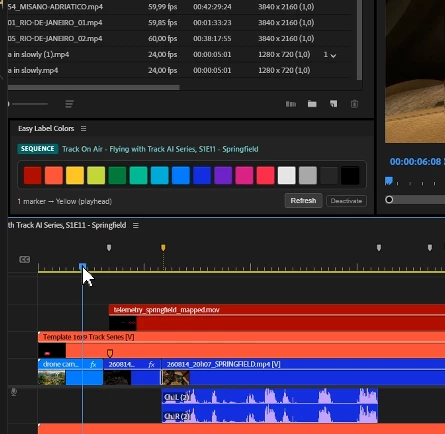Click the project panel vertical scrollbar
The width and height of the screenshot is (445, 434).
coord(359,40)
